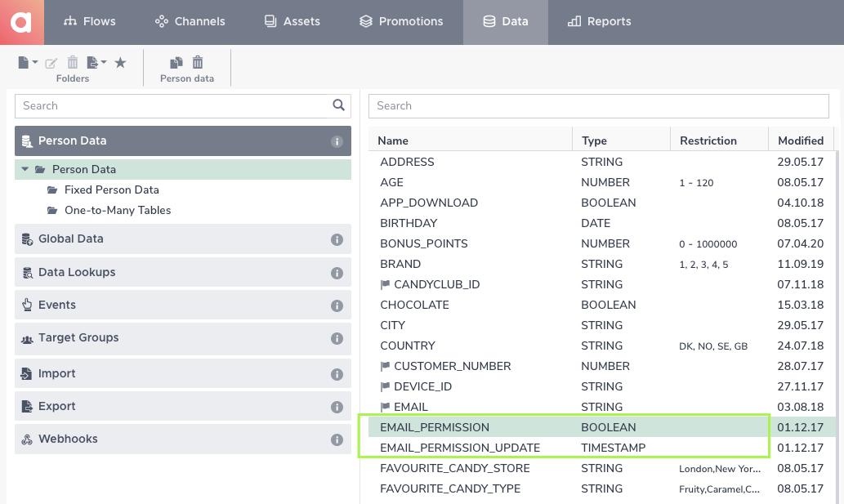This screenshot has width=844, height=504.
Task: Select the Fixed Person Data folder
Action: pos(111,190)
